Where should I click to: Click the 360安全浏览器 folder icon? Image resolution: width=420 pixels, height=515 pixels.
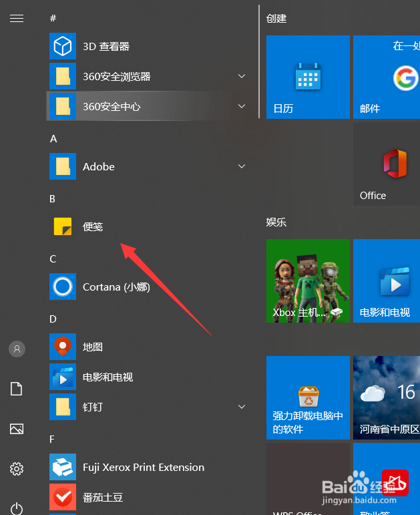point(63,76)
